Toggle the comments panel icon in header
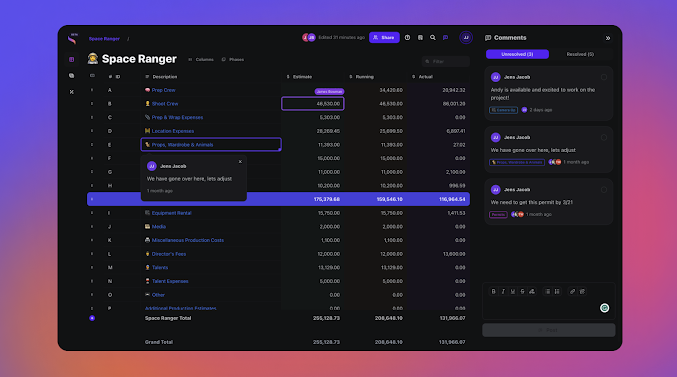This screenshot has width=677, height=377. click(446, 38)
